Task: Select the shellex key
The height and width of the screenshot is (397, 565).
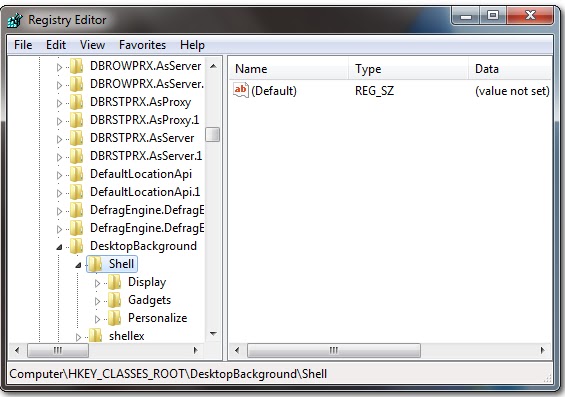Action: (x=126, y=336)
